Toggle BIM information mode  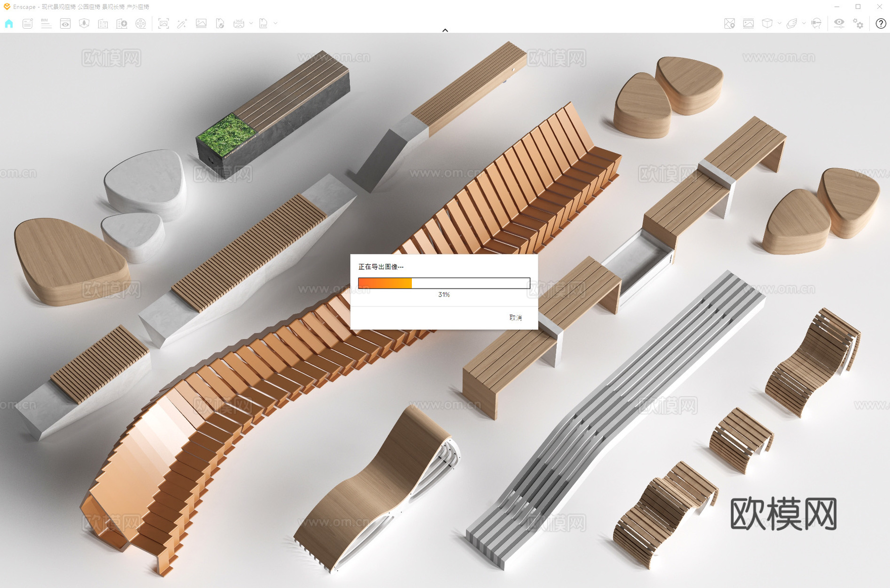tap(46, 23)
